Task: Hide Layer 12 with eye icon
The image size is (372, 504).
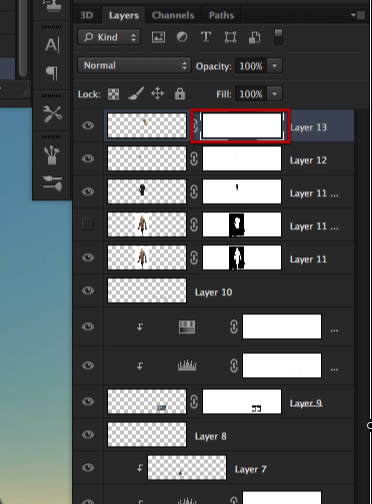Action: [x=88, y=158]
